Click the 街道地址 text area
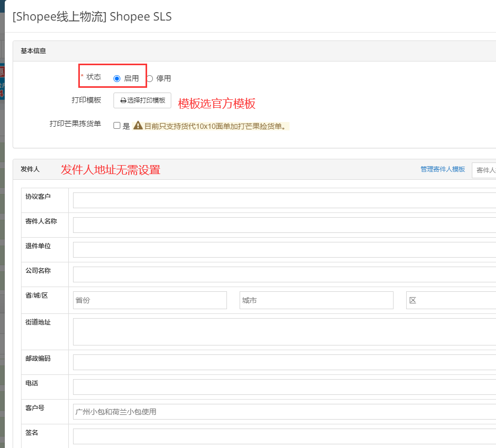Viewport: 496px width, 448px height. [x=284, y=331]
